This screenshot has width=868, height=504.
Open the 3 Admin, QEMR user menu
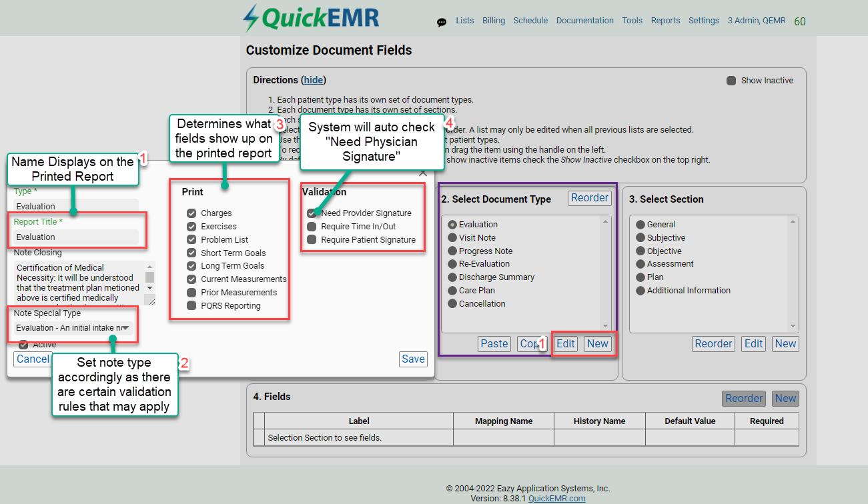[757, 21]
